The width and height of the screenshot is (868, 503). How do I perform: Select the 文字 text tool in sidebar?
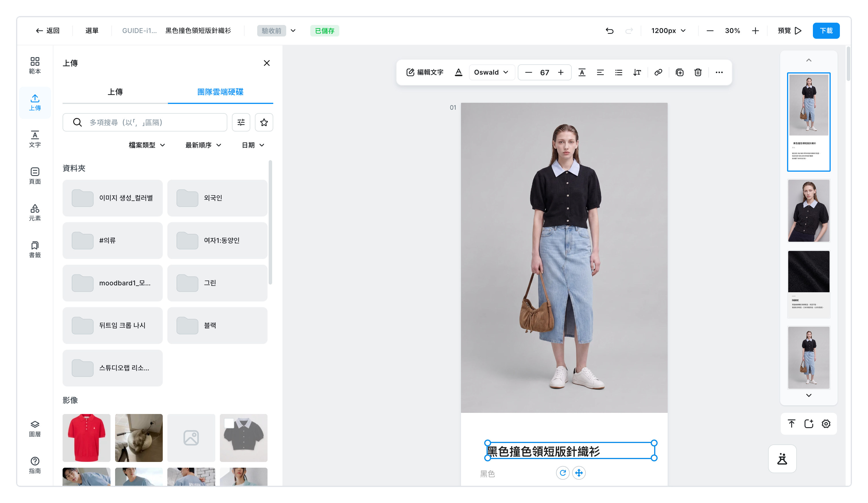35,139
